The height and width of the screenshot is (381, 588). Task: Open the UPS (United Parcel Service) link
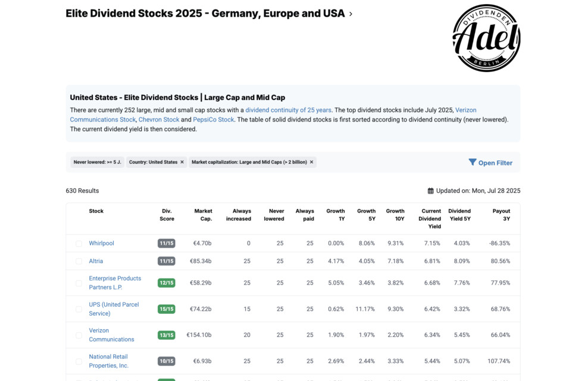114,309
